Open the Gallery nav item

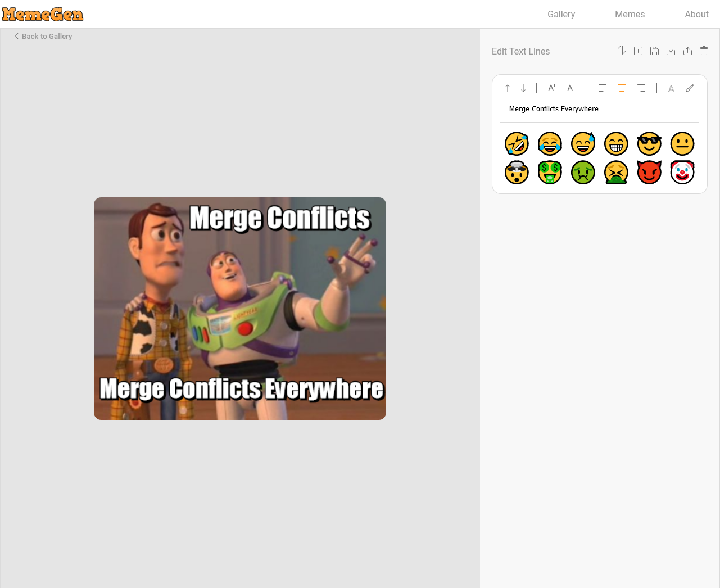coord(561,14)
